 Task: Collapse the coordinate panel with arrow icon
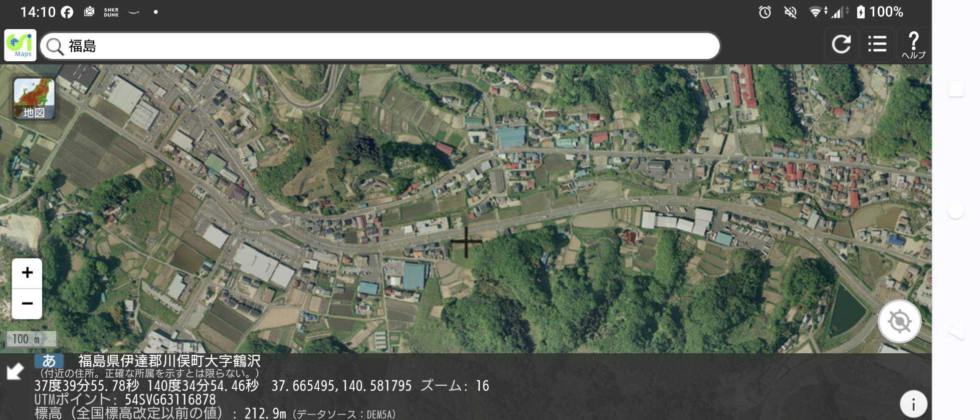click(15, 371)
